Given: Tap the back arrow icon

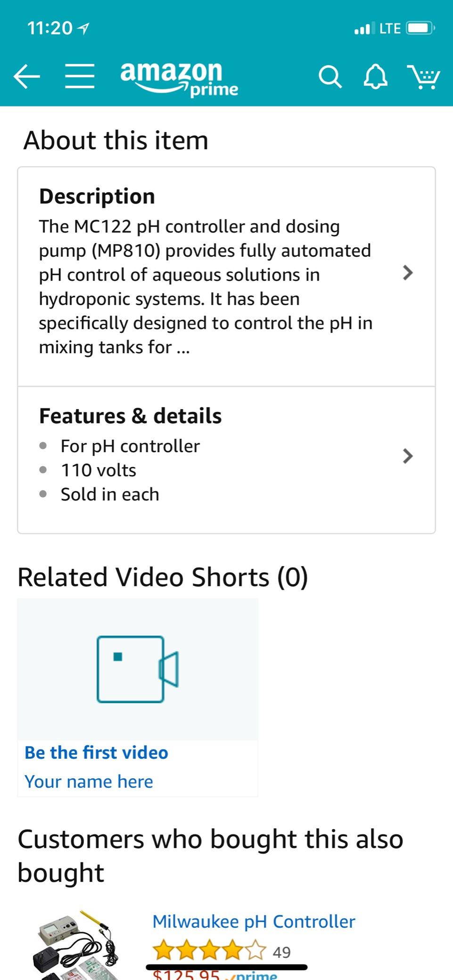Looking at the screenshot, I should coord(26,76).
